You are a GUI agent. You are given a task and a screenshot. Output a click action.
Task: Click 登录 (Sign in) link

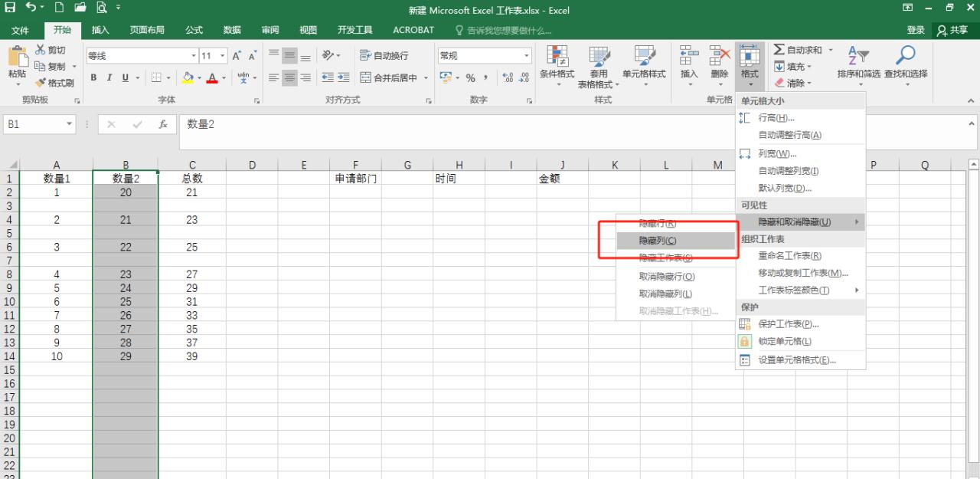pos(916,30)
